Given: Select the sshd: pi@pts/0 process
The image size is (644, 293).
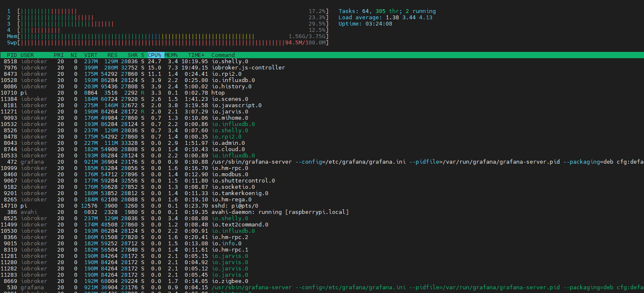Looking at the screenshot, I should [234, 206].
